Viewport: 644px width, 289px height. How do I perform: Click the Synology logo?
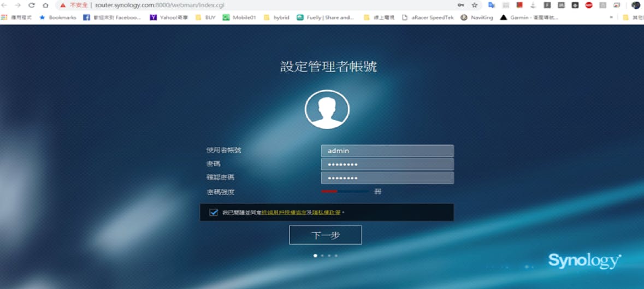(x=585, y=261)
